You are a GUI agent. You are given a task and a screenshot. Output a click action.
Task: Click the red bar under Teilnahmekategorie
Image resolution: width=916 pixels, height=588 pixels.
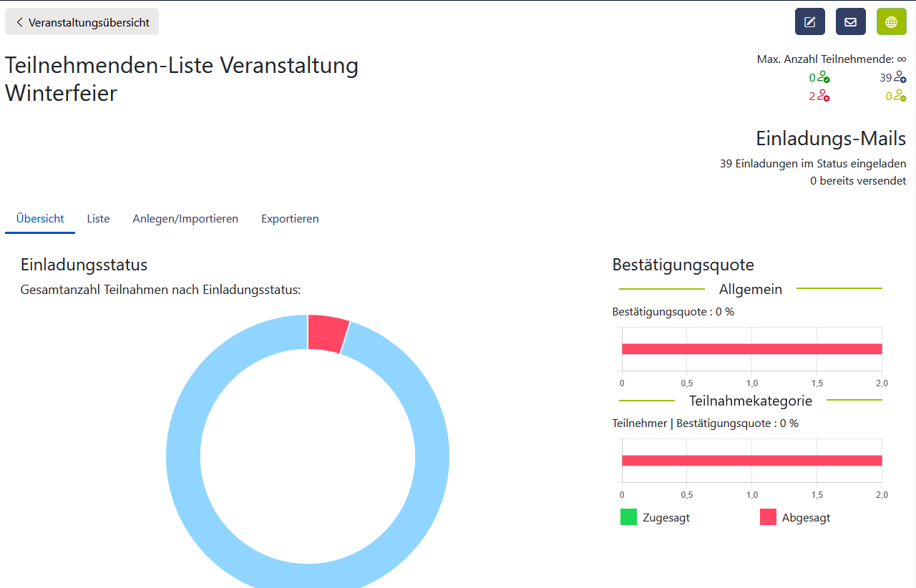(751, 461)
